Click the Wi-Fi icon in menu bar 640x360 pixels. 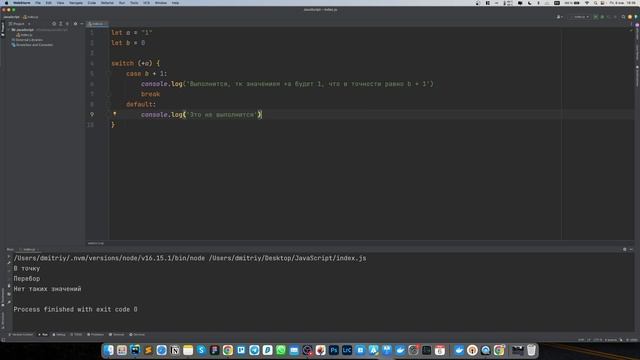(x=587, y=3)
